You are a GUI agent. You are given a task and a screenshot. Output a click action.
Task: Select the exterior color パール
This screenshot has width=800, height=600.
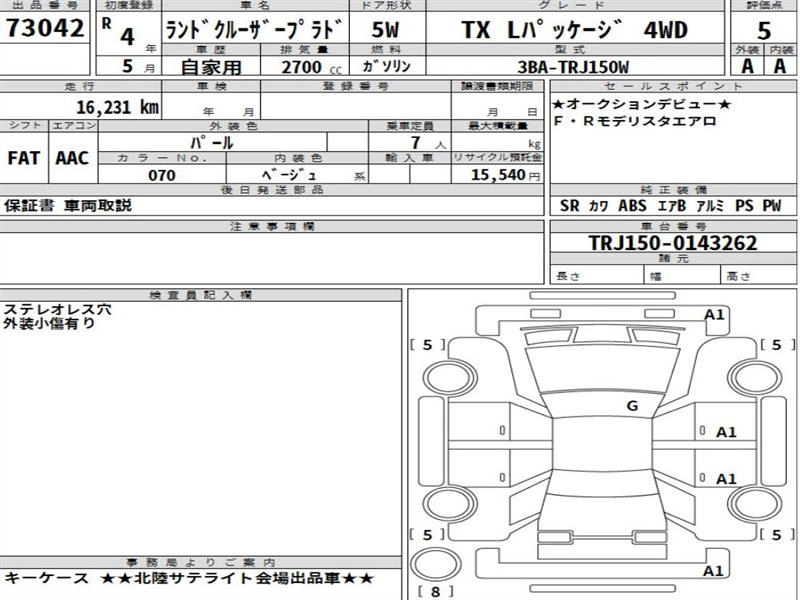tap(211, 142)
